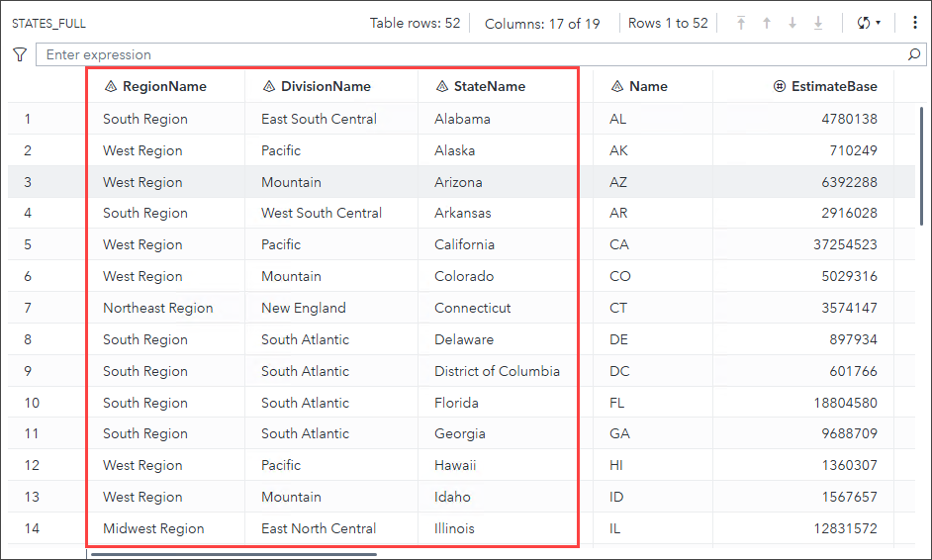Click the California state cell
Viewport: 932px width, 560px height.
click(x=464, y=244)
